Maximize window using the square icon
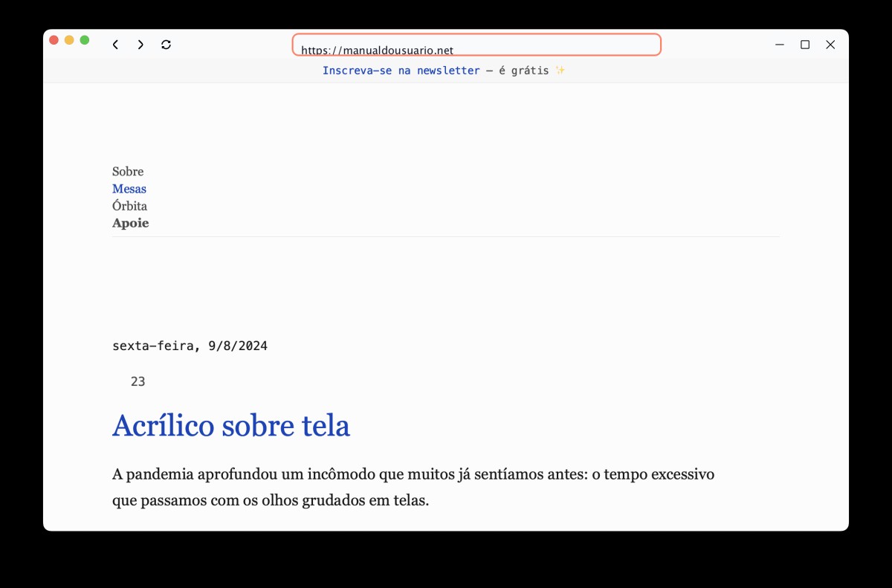Viewport: 892px width, 588px height. coord(805,45)
